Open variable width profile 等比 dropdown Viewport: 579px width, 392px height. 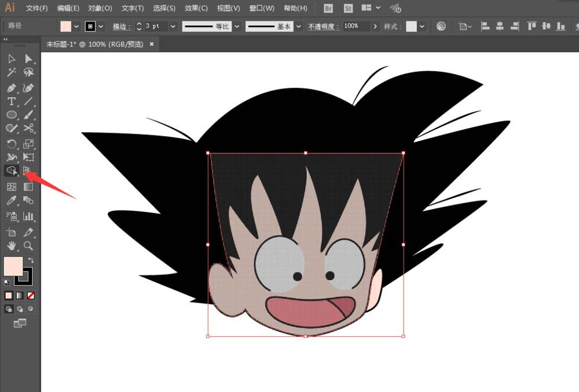click(x=237, y=27)
